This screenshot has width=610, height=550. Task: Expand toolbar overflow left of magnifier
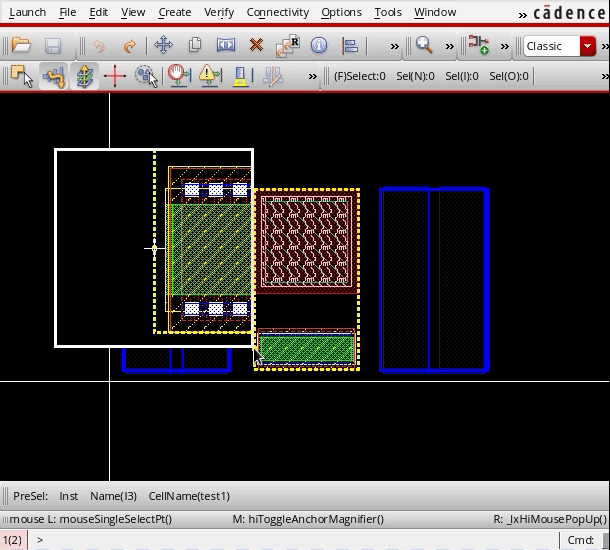tap(395, 46)
